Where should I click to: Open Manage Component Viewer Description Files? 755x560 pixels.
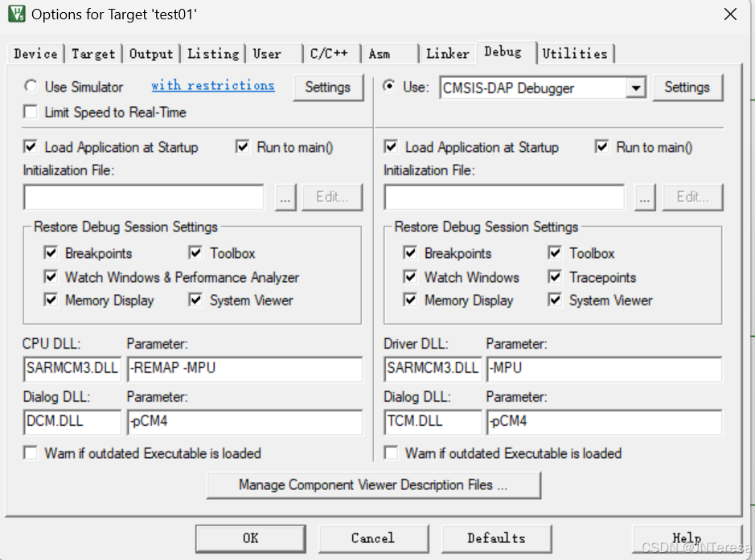[374, 485]
